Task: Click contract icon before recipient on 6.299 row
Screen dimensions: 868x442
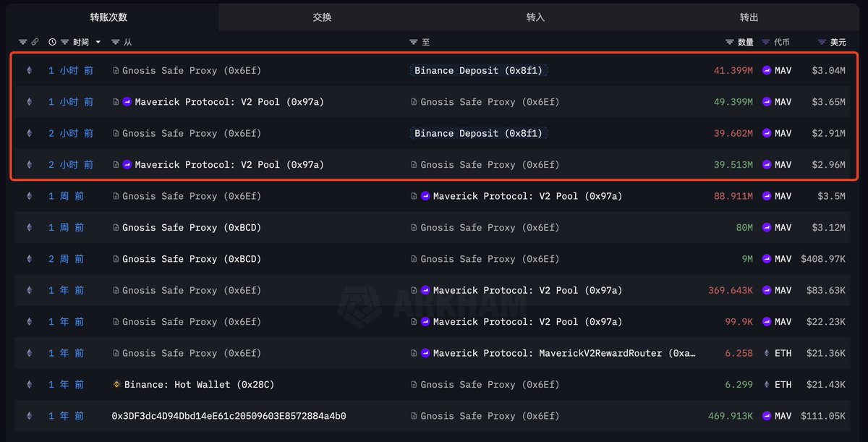Action: 414,385
